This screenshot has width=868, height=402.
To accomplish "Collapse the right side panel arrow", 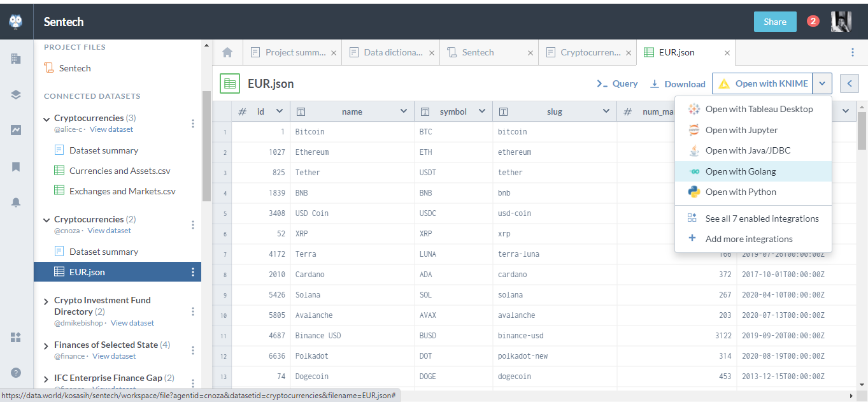I will [850, 83].
